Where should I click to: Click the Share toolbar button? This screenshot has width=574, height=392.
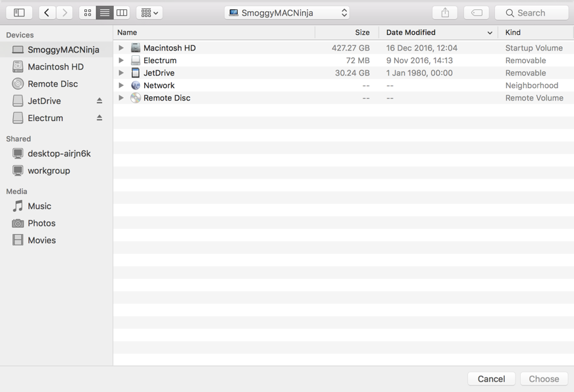(445, 12)
